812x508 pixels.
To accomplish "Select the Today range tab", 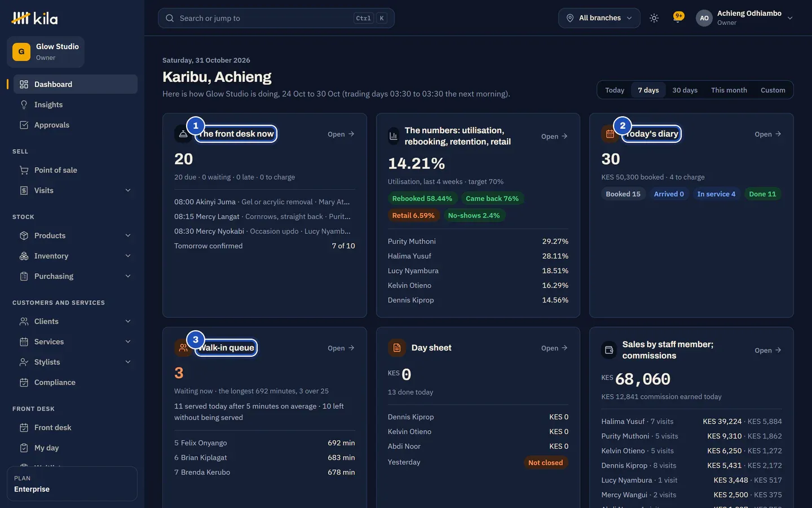I will (615, 90).
